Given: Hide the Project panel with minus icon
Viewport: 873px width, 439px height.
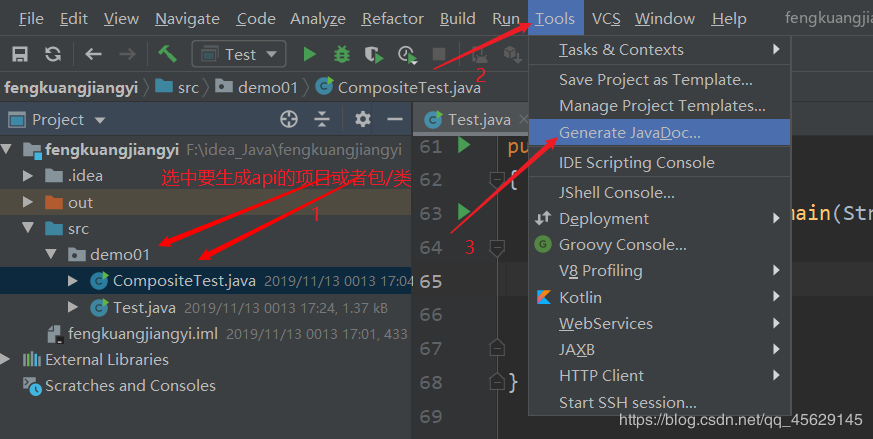Looking at the screenshot, I should 395,119.
